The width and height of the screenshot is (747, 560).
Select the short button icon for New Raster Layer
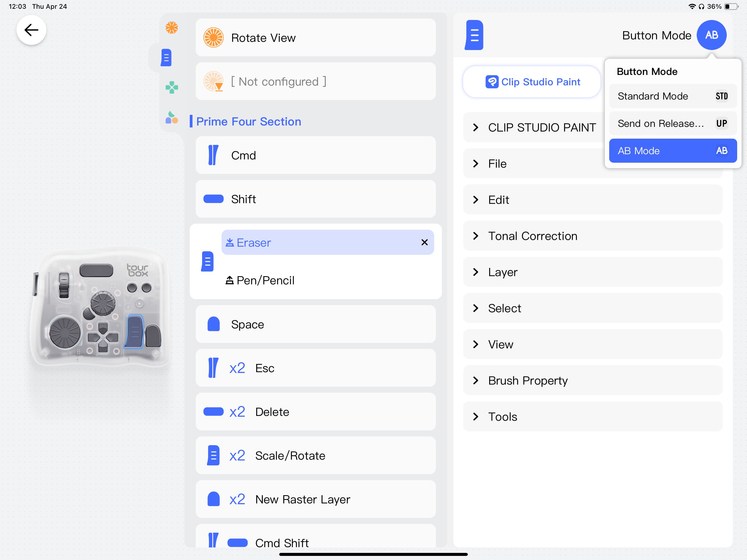click(x=214, y=499)
